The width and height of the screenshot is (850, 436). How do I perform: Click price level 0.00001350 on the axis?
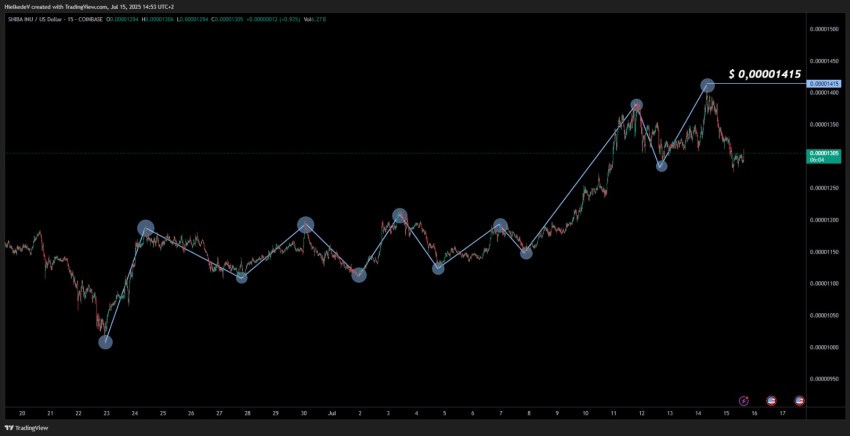[x=824, y=125]
